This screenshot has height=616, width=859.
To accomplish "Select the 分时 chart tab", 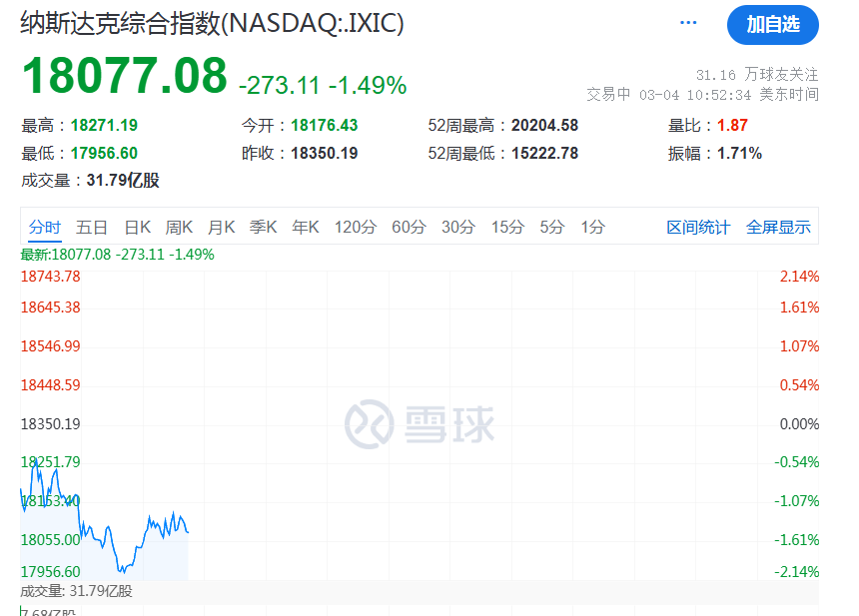I will 45,227.
